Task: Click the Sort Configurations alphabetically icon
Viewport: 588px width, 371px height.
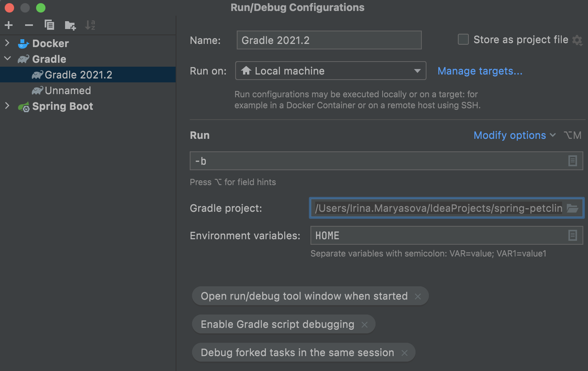Action: [x=90, y=25]
